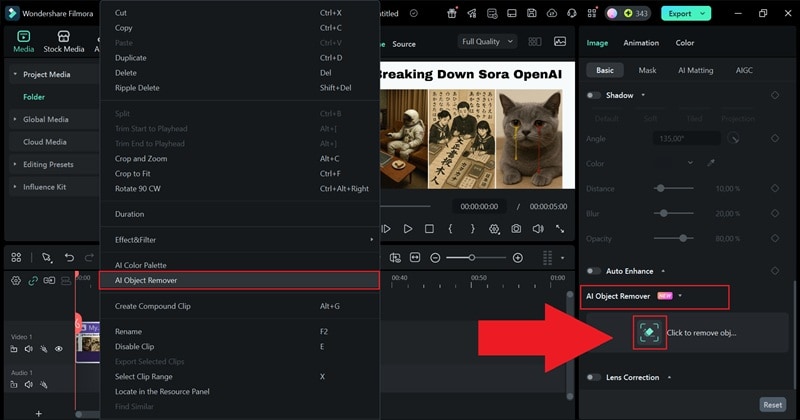Image resolution: width=800 pixels, height=420 pixels.
Task: Toggle the Shadow switch
Action: [x=593, y=95]
